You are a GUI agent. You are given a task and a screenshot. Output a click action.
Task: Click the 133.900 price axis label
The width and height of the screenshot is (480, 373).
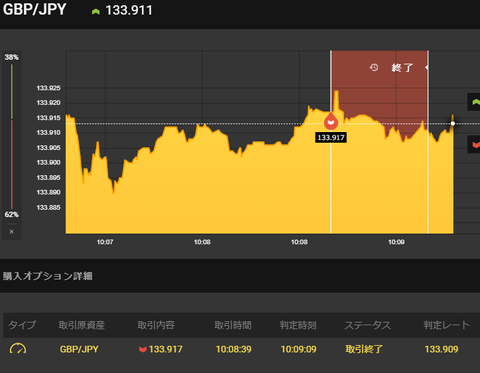pyautogui.click(x=49, y=162)
